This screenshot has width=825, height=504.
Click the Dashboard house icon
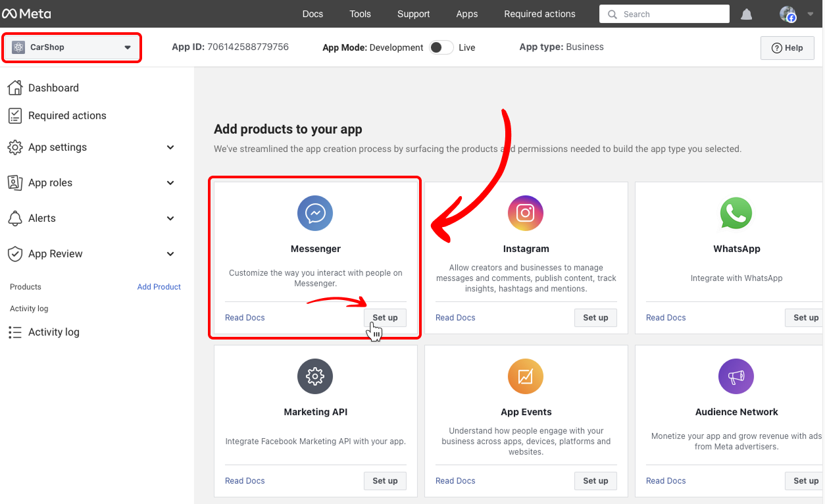15,88
